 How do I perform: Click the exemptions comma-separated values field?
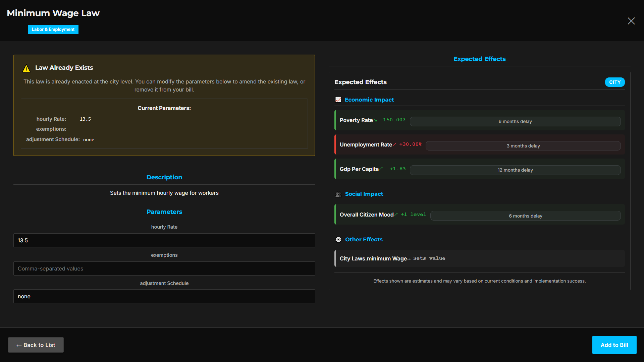tap(164, 268)
